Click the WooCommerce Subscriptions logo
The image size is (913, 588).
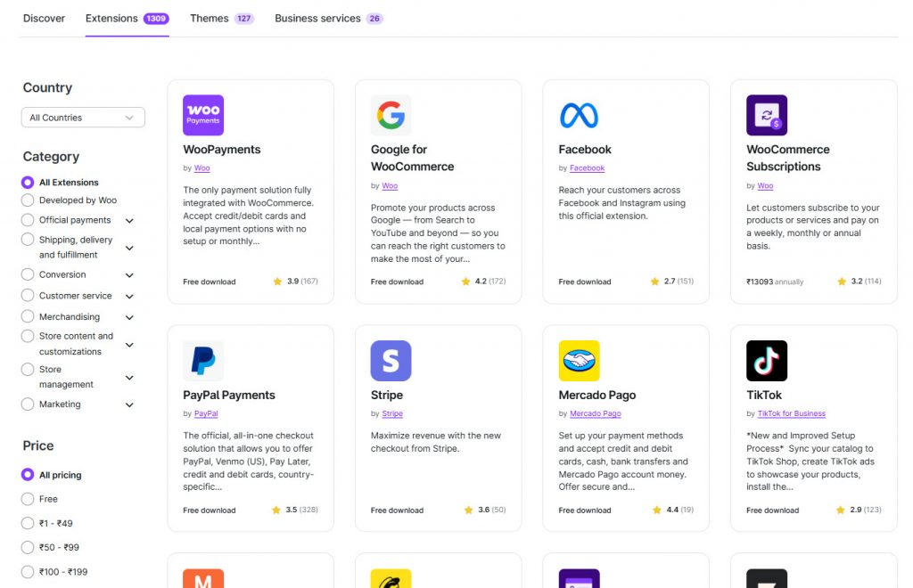pyautogui.click(x=766, y=115)
